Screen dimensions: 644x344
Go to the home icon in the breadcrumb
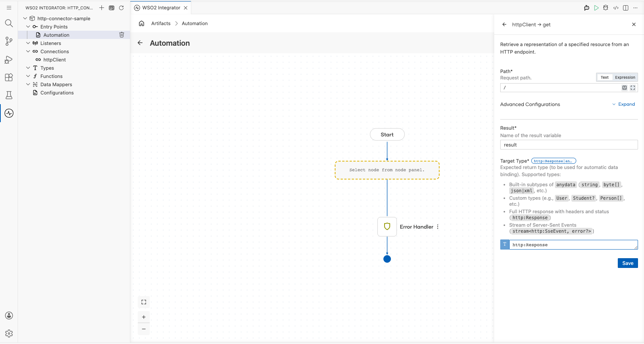(142, 23)
